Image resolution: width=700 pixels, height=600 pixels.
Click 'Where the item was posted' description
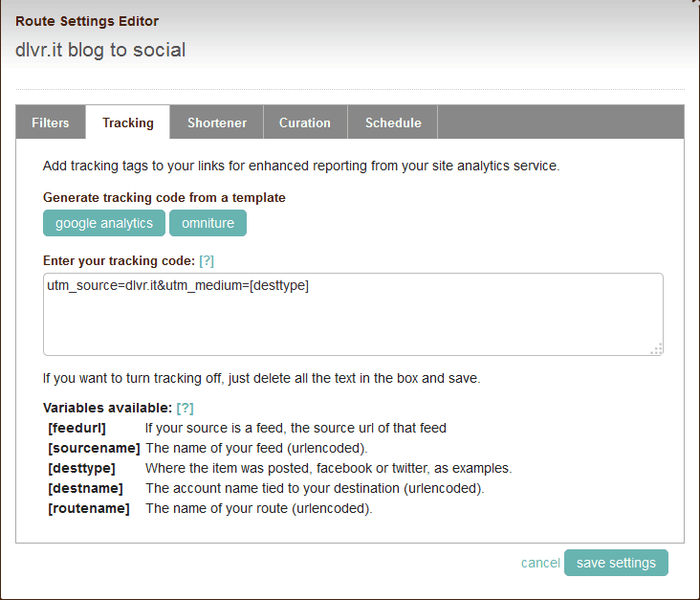tap(329, 468)
